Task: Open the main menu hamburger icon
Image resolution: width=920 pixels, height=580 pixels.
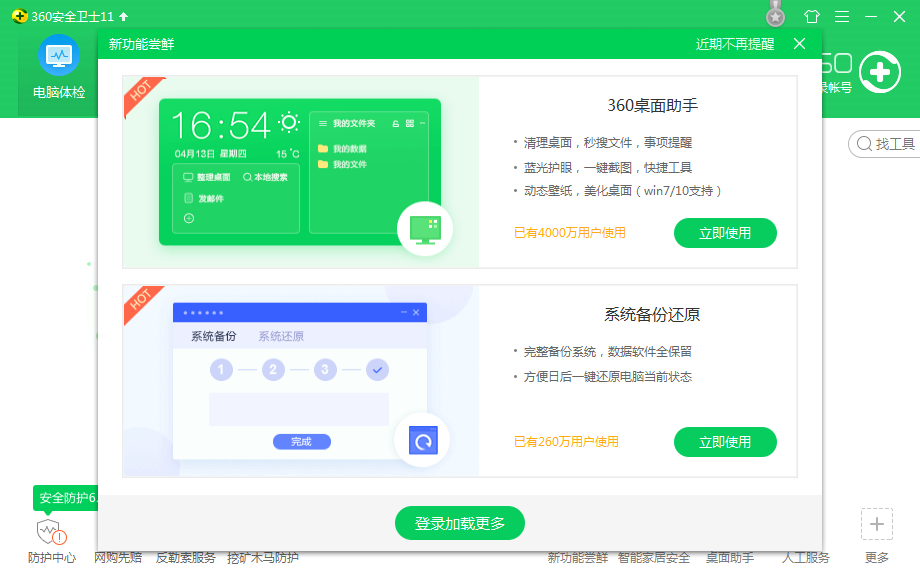Action: pyautogui.click(x=842, y=16)
